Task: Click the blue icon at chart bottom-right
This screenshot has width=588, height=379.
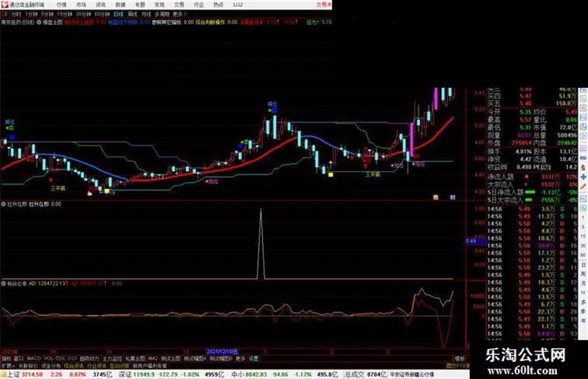Action: 452,197
